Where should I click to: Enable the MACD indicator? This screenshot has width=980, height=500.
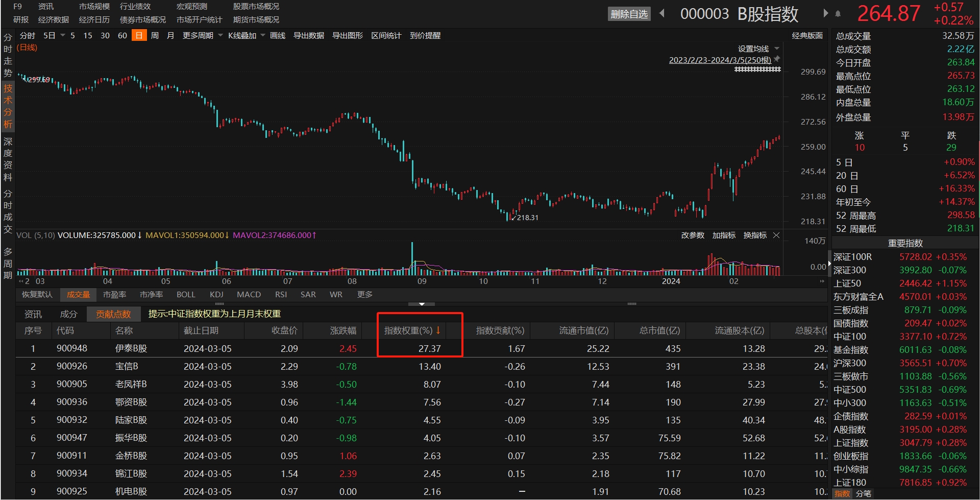249,295
